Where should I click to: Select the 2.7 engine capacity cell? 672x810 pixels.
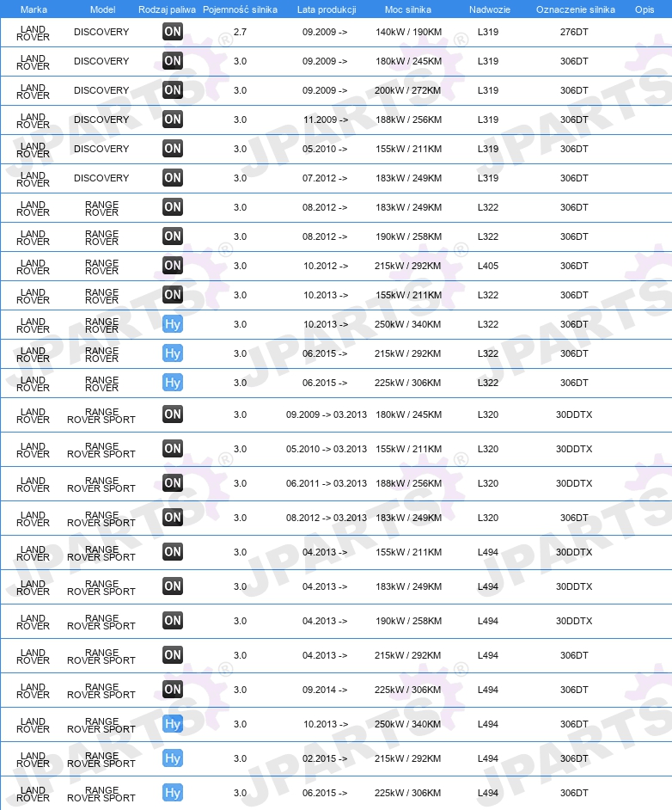point(240,32)
